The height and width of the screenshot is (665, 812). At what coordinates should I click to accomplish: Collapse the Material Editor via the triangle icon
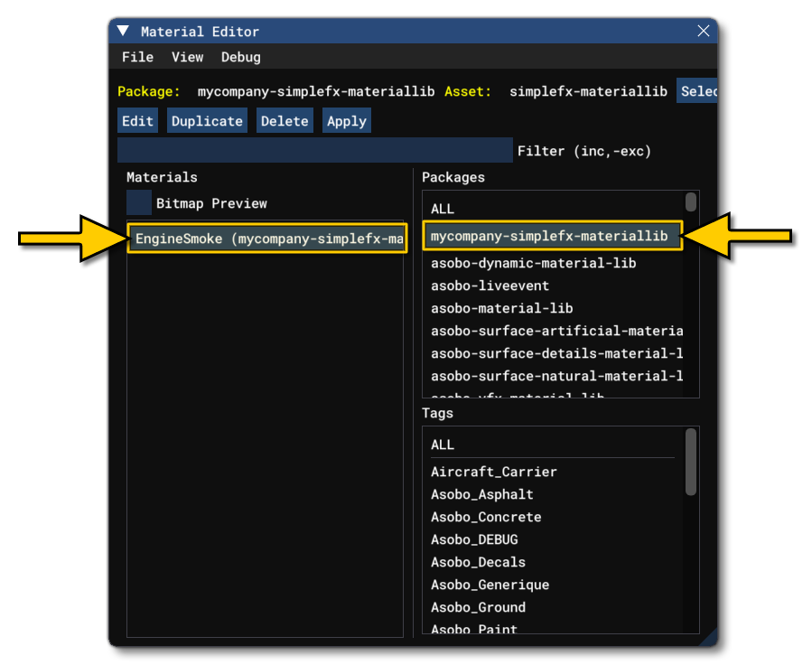pos(122,30)
